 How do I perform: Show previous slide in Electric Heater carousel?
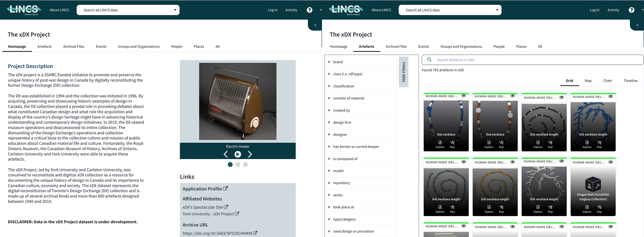[x=226, y=154]
